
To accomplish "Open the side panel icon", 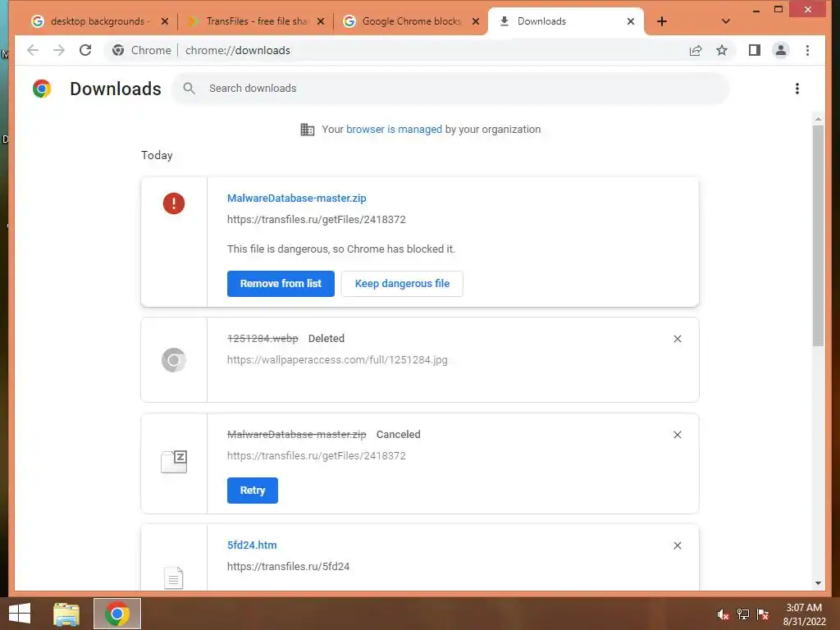I will 755,50.
